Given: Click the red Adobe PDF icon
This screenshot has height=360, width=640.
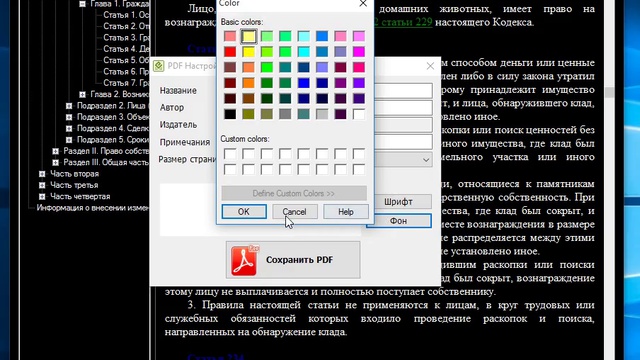Looking at the screenshot, I should point(244,260).
